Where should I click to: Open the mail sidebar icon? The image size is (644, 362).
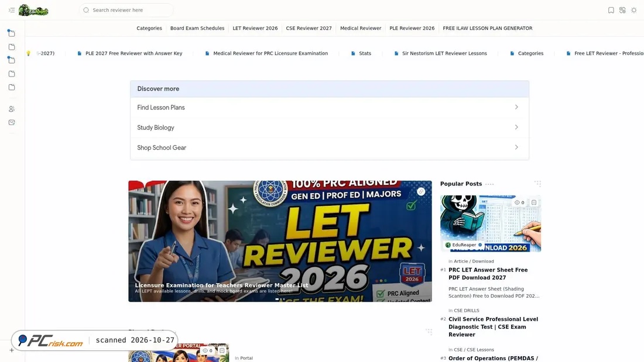pyautogui.click(x=12, y=122)
